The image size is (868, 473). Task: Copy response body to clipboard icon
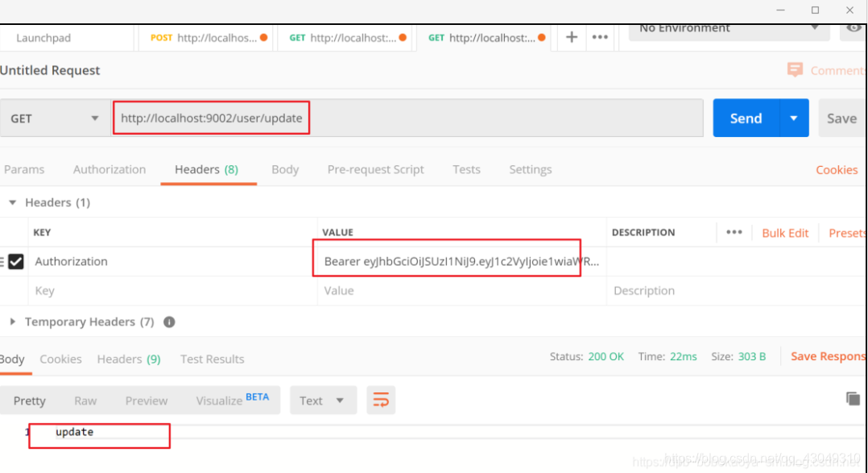point(853,398)
